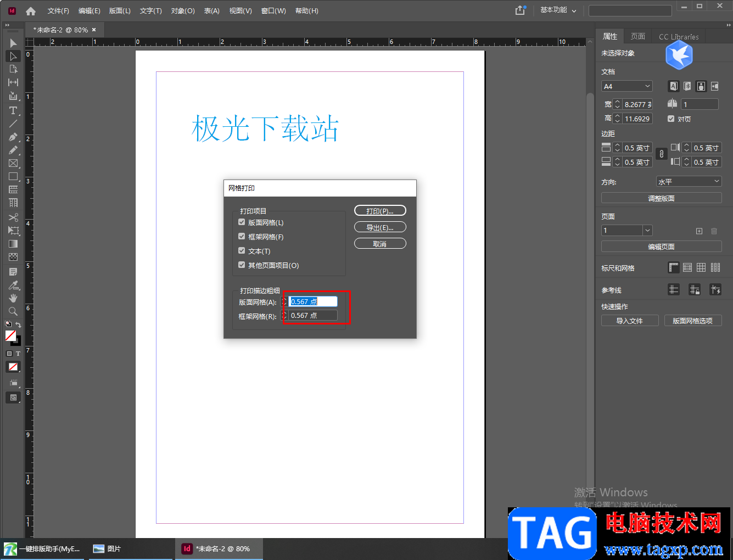Pick the Horizontal Grid tool
The image size is (733, 560).
(13, 189)
